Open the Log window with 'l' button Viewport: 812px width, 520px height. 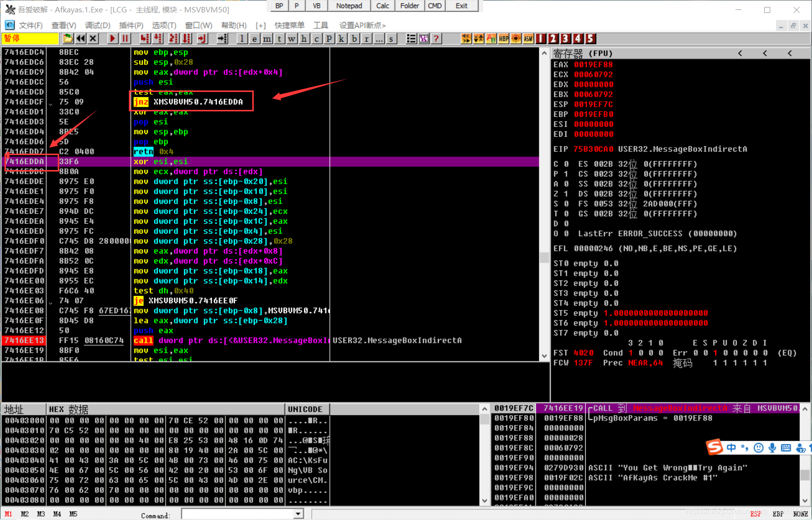tap(242, 38)
